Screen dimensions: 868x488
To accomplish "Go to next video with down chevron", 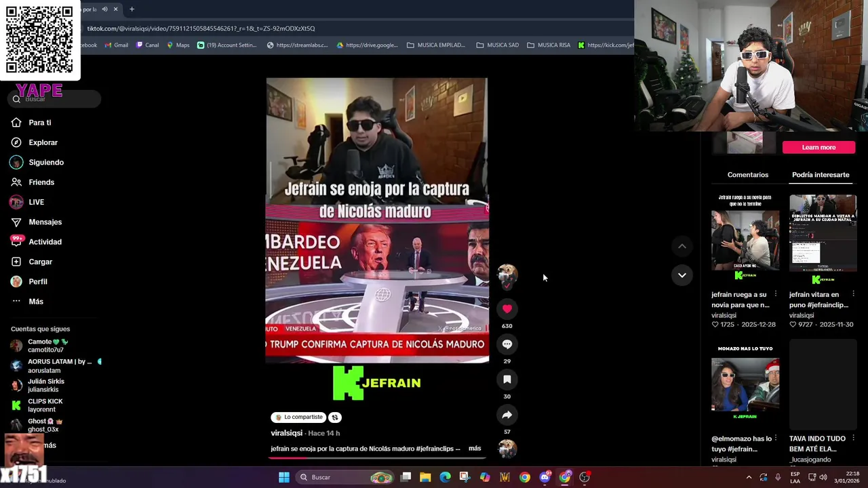I will [x=682, y=275].
